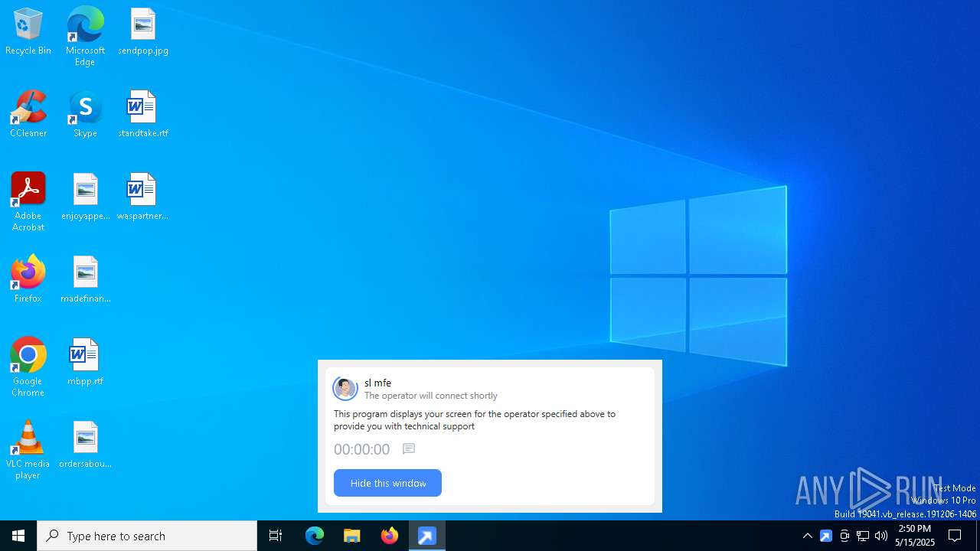Screen dimensions: 980x551
Task: Select the waspartner... document icon
Action: [x=143, y=197]
